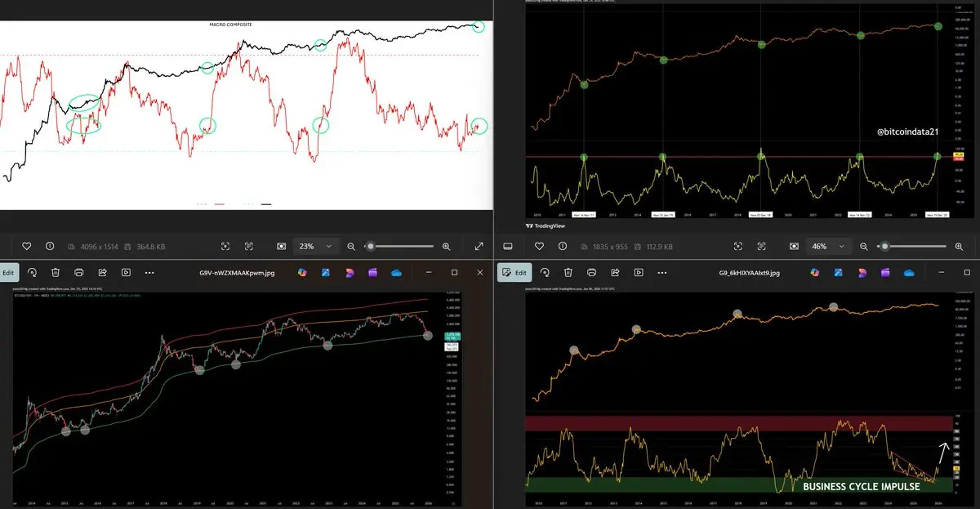Favorite the 1835 x 955 image
980x509 pixels.
[x=538, y=246]
